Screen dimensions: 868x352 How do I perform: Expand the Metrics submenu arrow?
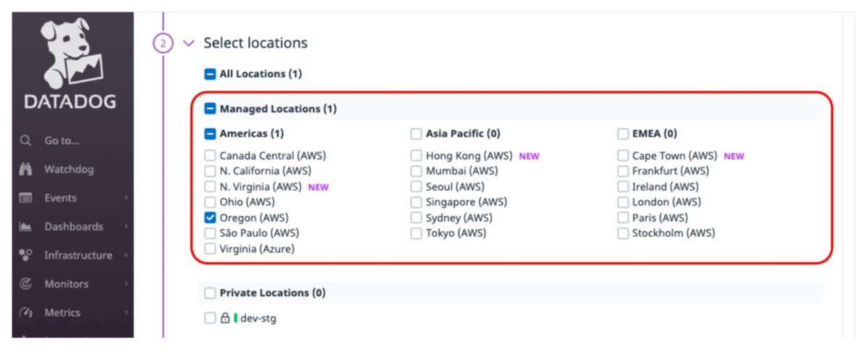coord(126,313)
